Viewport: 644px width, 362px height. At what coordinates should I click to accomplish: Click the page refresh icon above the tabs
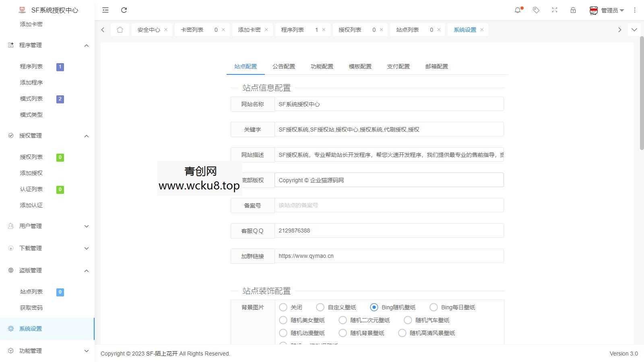[124, 10]
